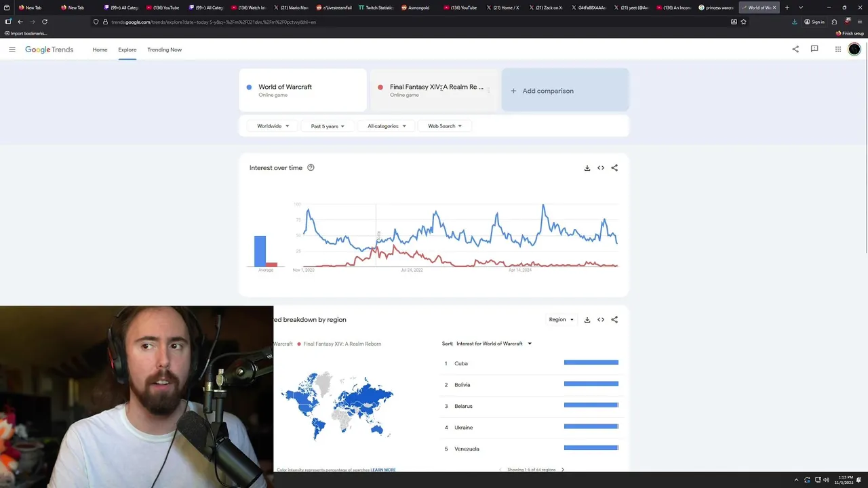
Task: Click the browser back arrow
Action: 20,22
